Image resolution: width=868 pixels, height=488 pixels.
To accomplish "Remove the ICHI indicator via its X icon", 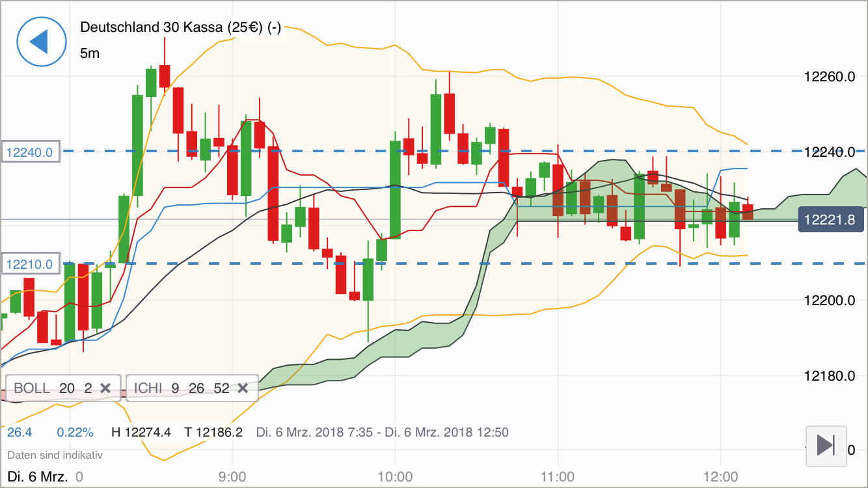I will (x=243, y=388).
